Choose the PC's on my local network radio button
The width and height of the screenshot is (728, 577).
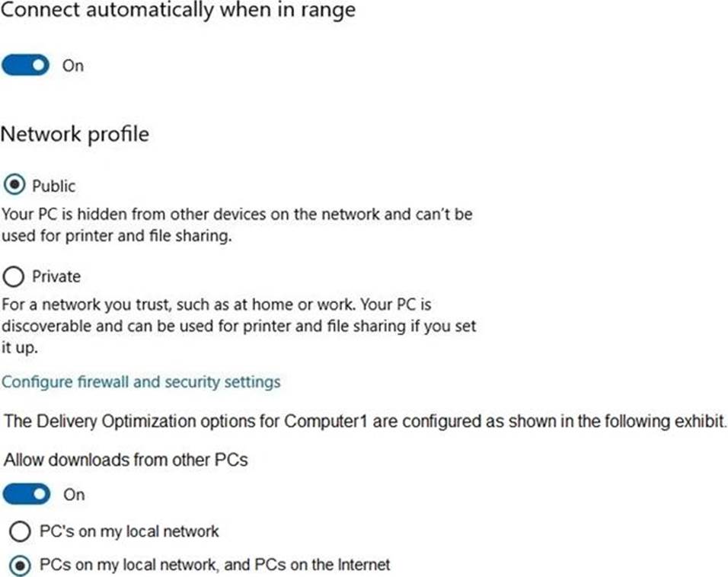point(20,531)
